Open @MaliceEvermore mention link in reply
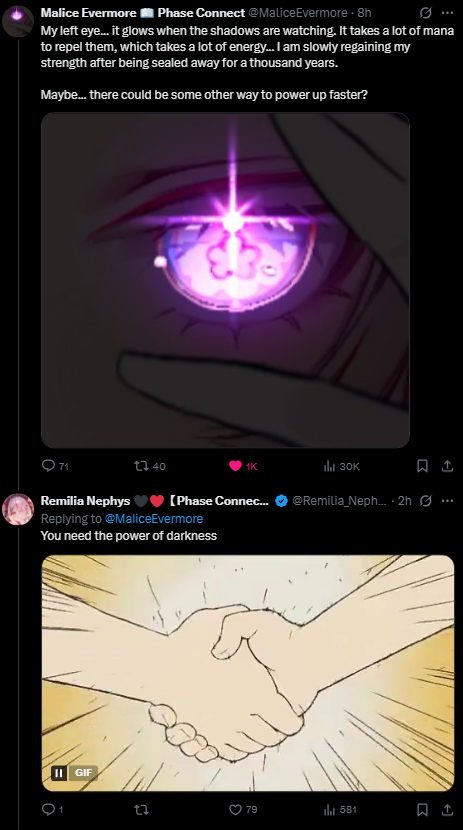 153,518
